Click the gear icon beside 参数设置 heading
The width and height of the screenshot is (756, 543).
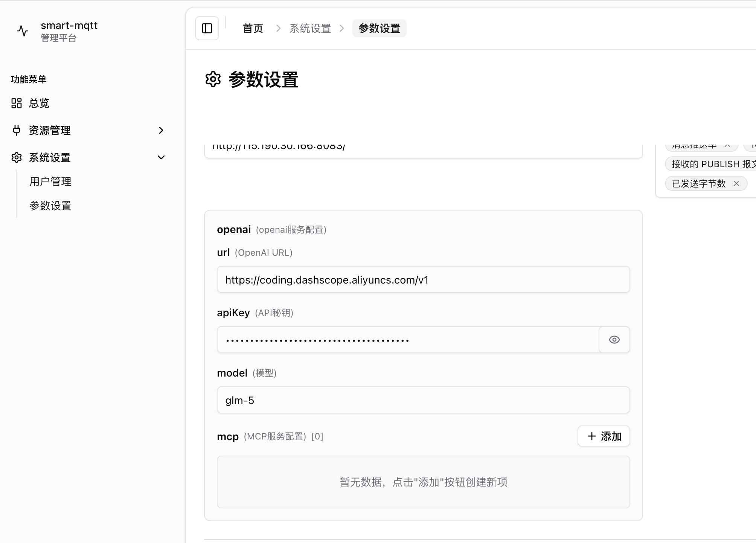[213, 79]
